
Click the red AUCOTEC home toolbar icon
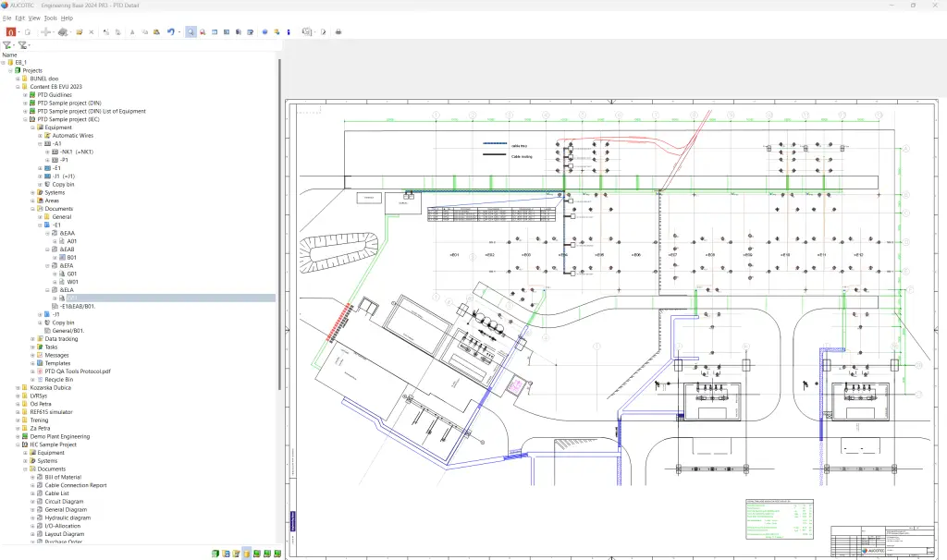(10, 31)
